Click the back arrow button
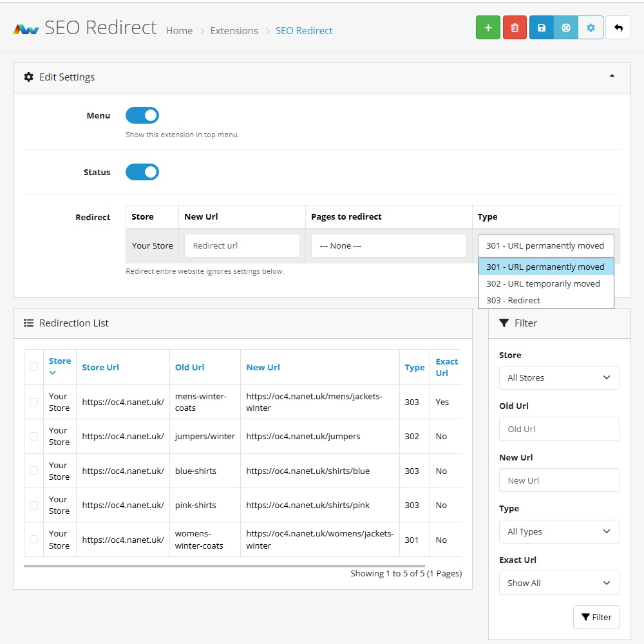Image resolution: width=644 pixels, height=644 pixels. (618, 28)
